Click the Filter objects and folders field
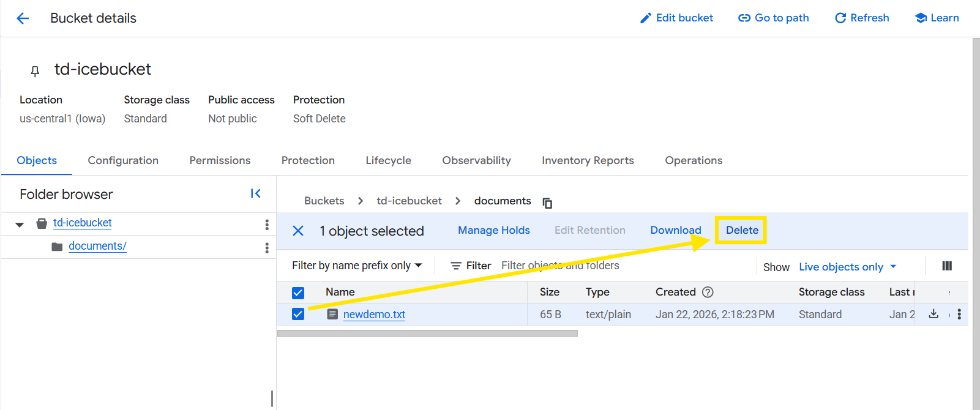Image resolution: width=980 pixels, height=410 pixels. pos(612,266)
